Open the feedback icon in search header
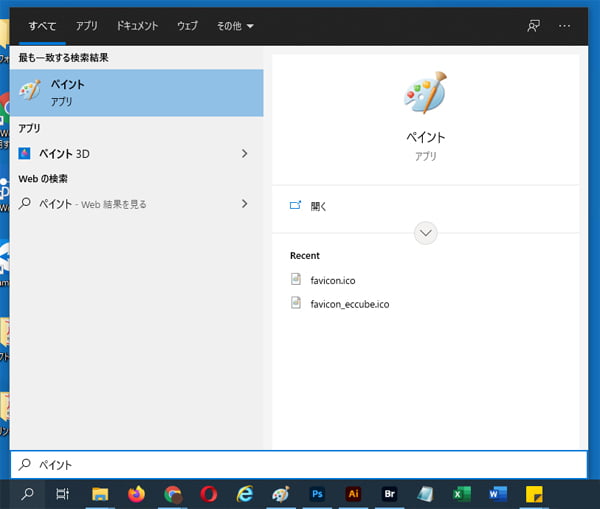This screenshot has width=600, height=509. [x=533, y=25]
